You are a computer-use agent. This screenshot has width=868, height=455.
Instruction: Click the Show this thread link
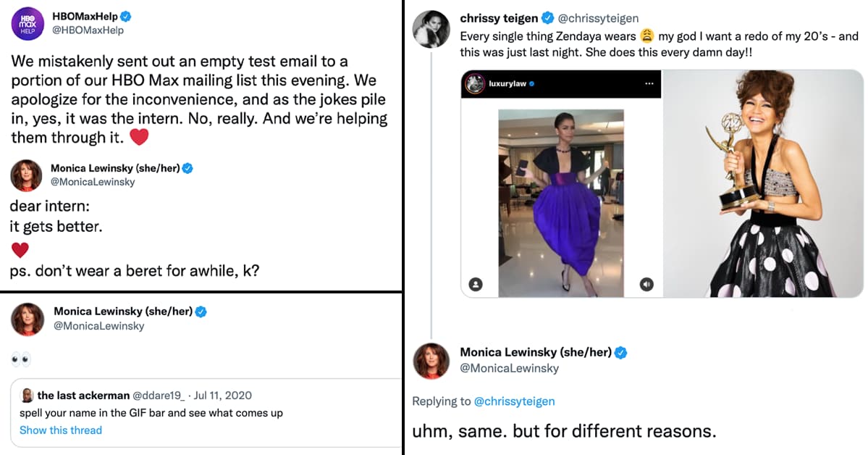(61, 430)
